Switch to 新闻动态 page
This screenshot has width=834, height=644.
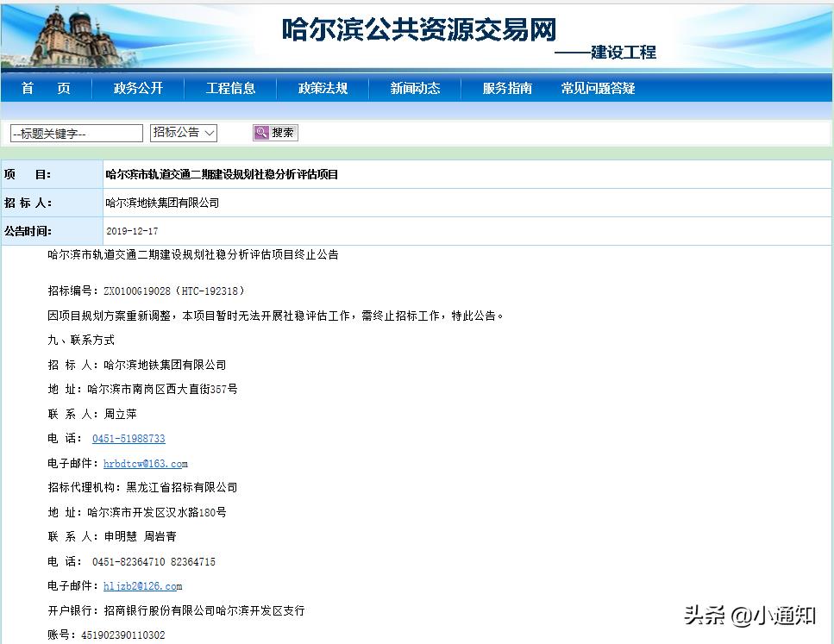[415, 88]
